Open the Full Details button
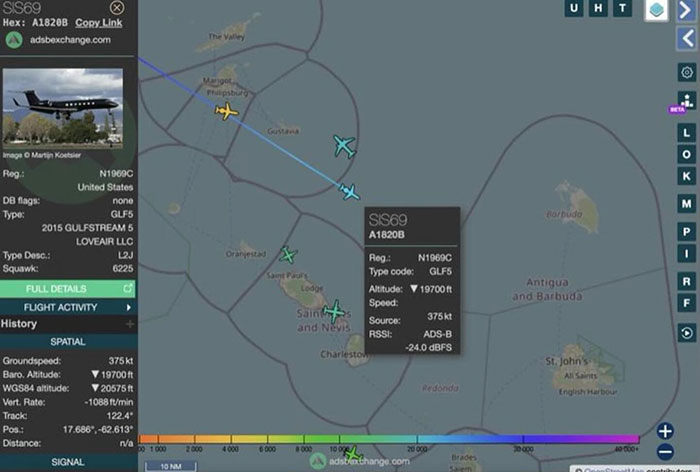The height and width of the screenshot is (472, 700). click(x=68, y=288)
